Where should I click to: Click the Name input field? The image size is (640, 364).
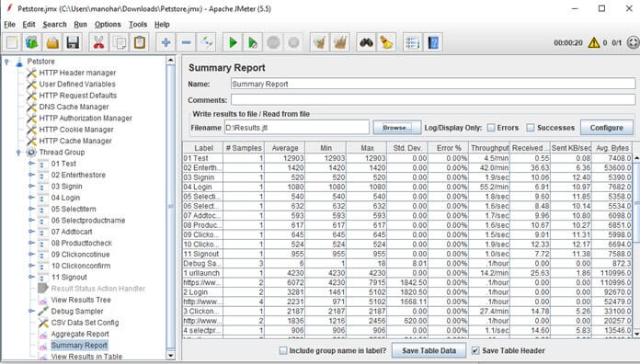tap(433, 84)
